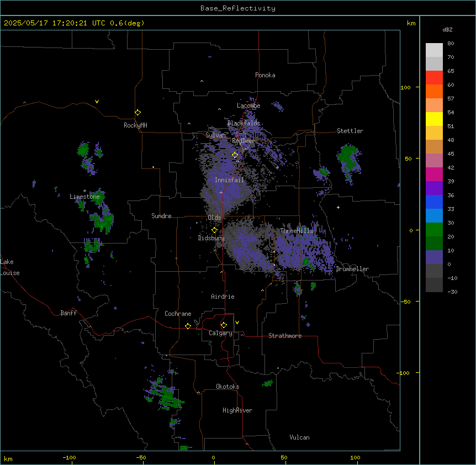Screen dimensions: 476x465
Task: Click the ThreeHills city label
Action: (x=297, y=231)
